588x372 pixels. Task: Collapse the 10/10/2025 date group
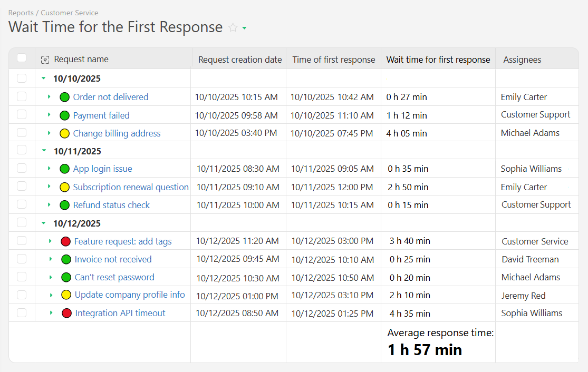tap(43, 79)
